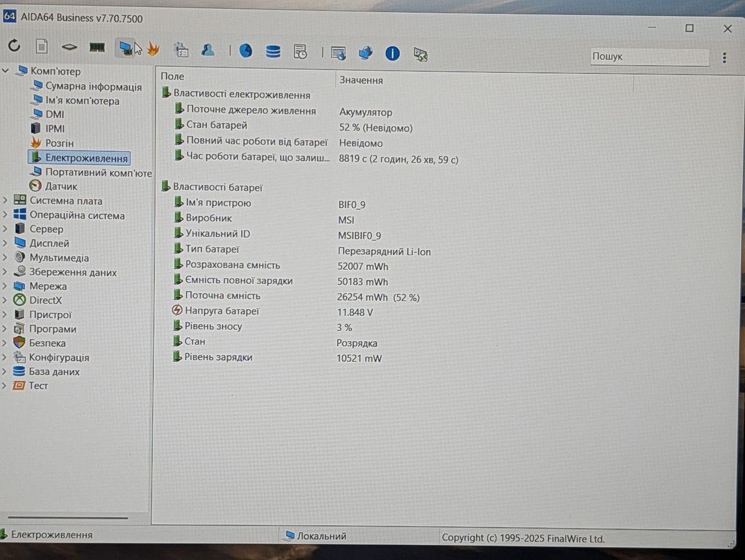Click inside the Пошук search field
The image size is (745, 560).
click(650, 56)
